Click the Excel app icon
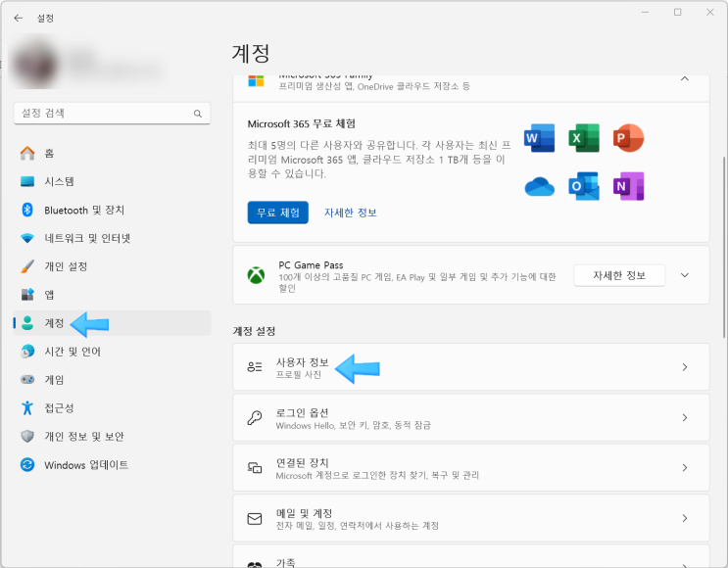This screenshot has width=728, height=568. pyautogui.click(x=584, y=138)
